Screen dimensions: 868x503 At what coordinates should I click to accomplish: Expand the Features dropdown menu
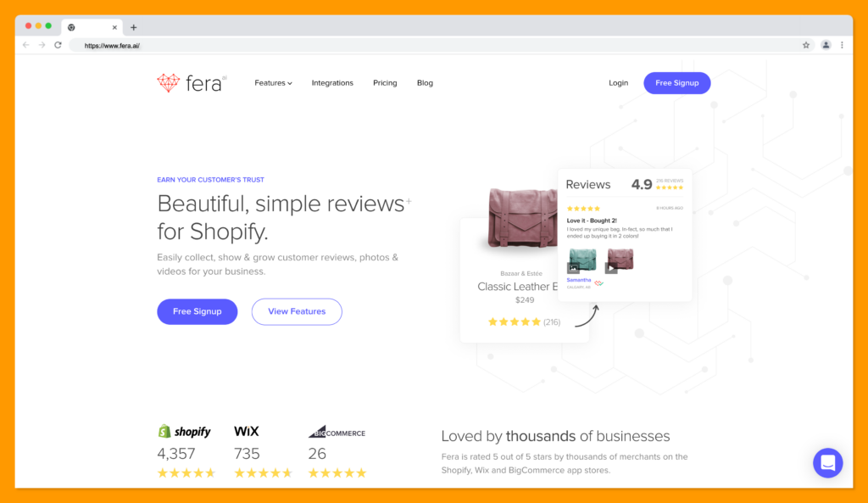(x=273, y=83)
